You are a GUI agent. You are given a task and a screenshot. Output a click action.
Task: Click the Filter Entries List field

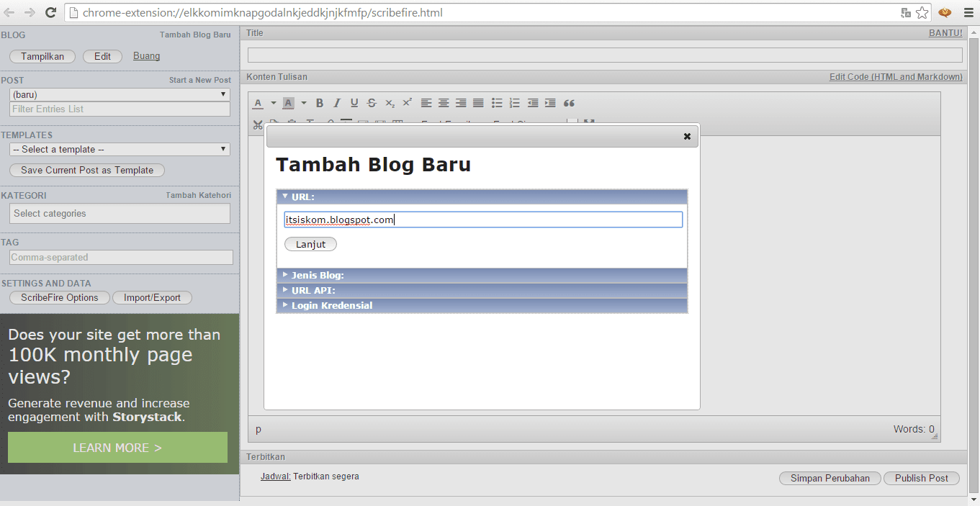(120, 109)
